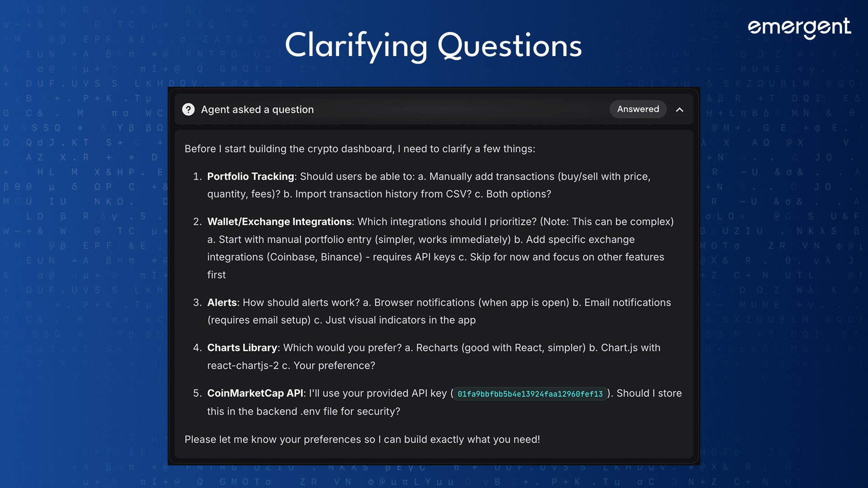868x488 pixels.
Task: Click the Answered status badge
Action: pos(637,109)
